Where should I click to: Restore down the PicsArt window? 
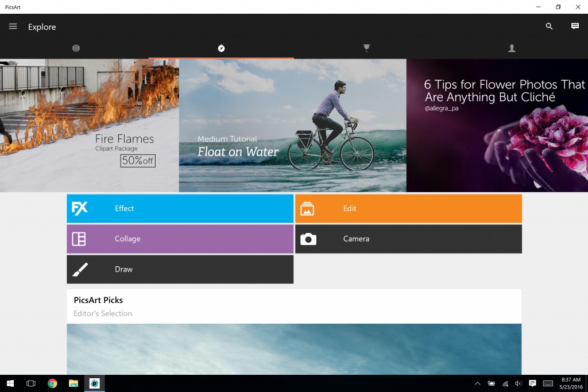tap(558, 7)
